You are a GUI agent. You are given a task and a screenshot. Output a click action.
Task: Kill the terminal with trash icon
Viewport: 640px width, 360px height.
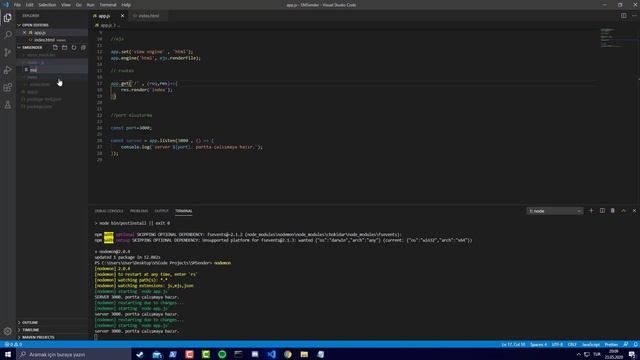click(613, 211)
